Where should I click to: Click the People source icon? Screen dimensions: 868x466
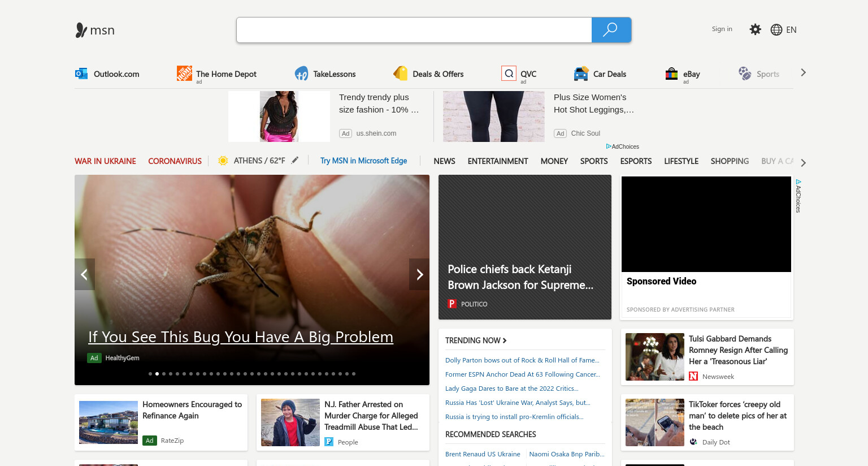pyautogui.click(x=329, y=442)
